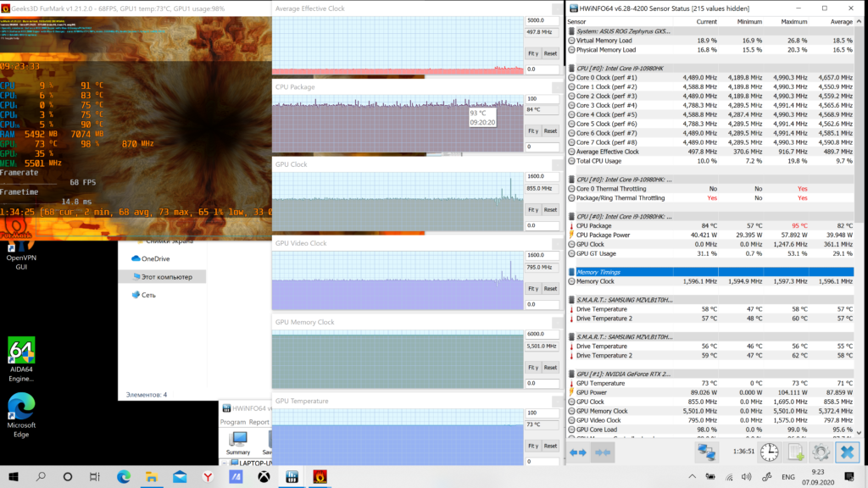This screenshot has width=868, height=488.
Task: Click the Maximum column header
Action: click(793, 21)
